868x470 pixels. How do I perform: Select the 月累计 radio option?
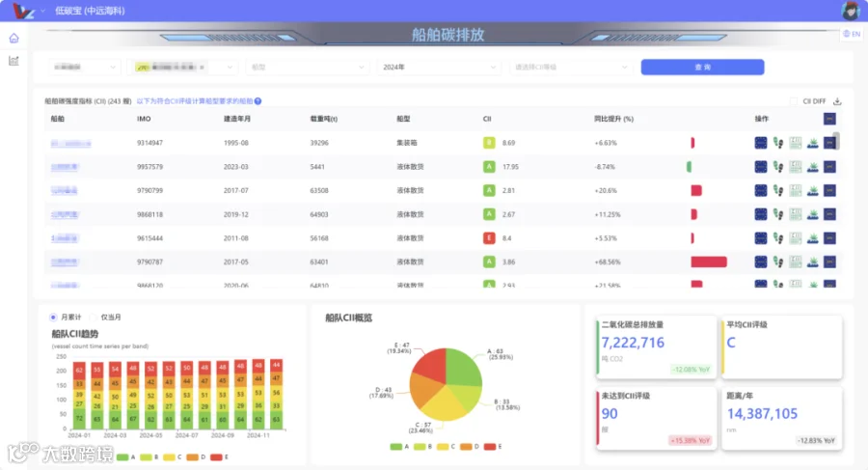point(53,317)
